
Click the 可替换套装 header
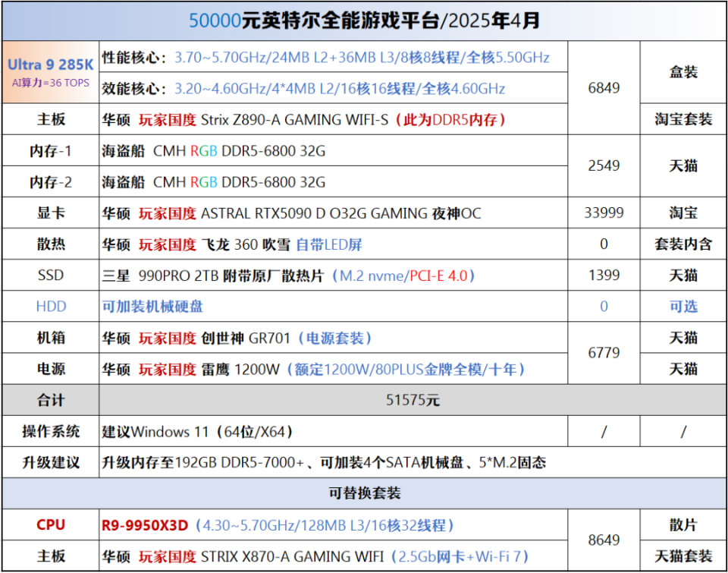click(365, 493)
